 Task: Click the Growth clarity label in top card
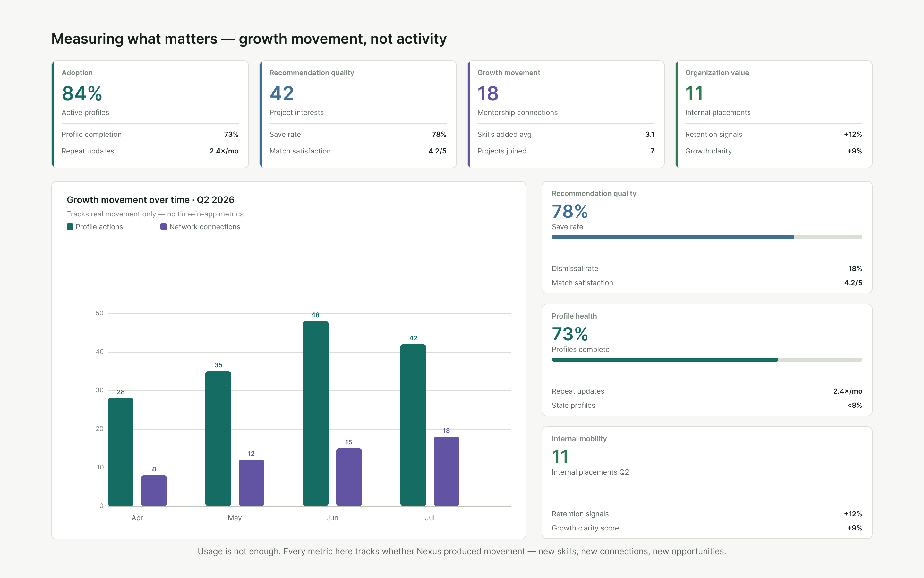pos(708,151)
